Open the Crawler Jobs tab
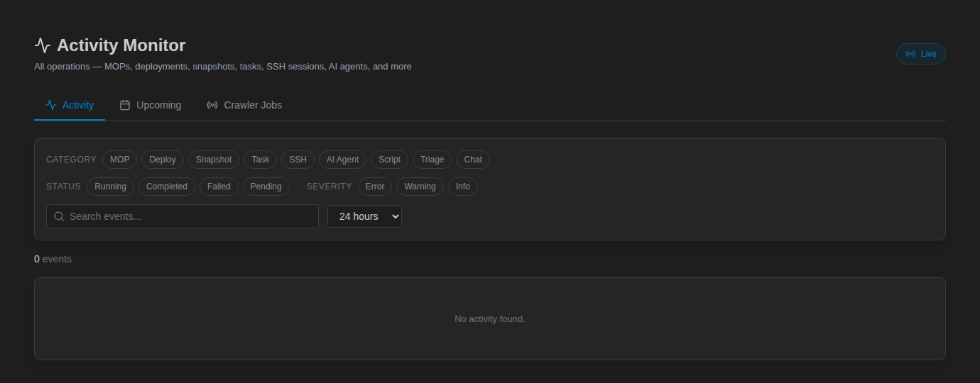 click(x=244, y=105)
